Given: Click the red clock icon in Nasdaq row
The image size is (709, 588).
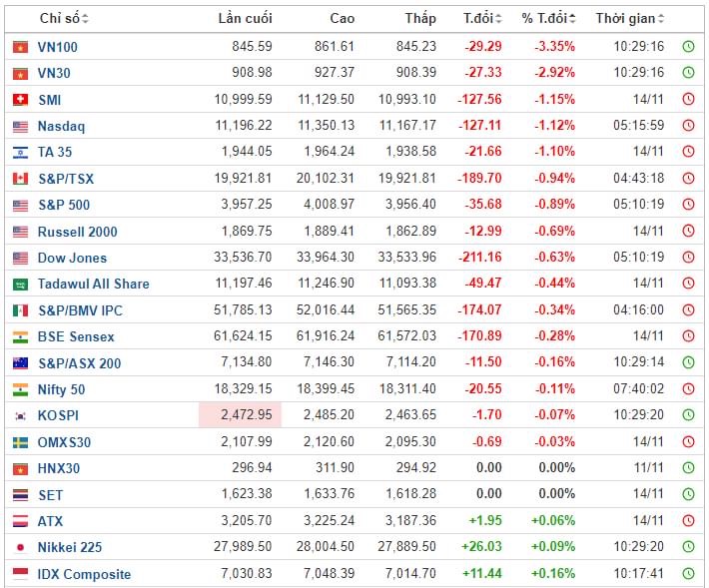Looking at the screenshot, I should click(x=688, y=126).
